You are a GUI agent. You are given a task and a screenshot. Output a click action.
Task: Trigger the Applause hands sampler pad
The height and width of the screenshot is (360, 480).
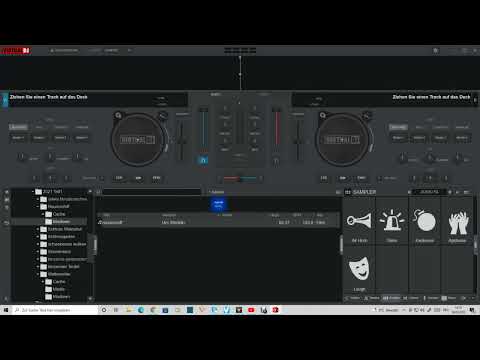[457, 222]
